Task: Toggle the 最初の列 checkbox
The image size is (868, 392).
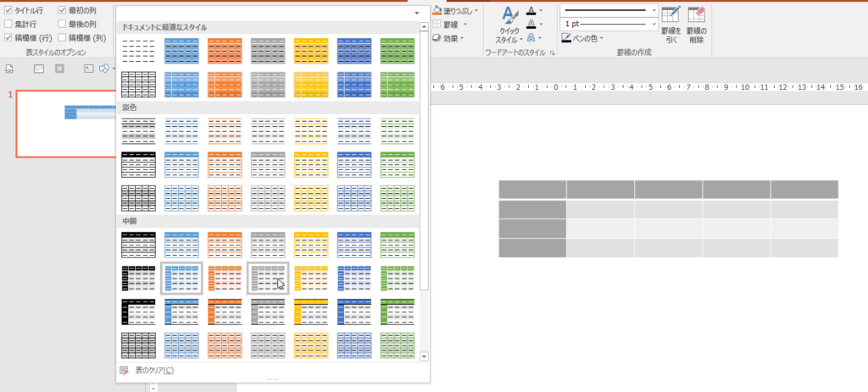Action: pos(62,10)
